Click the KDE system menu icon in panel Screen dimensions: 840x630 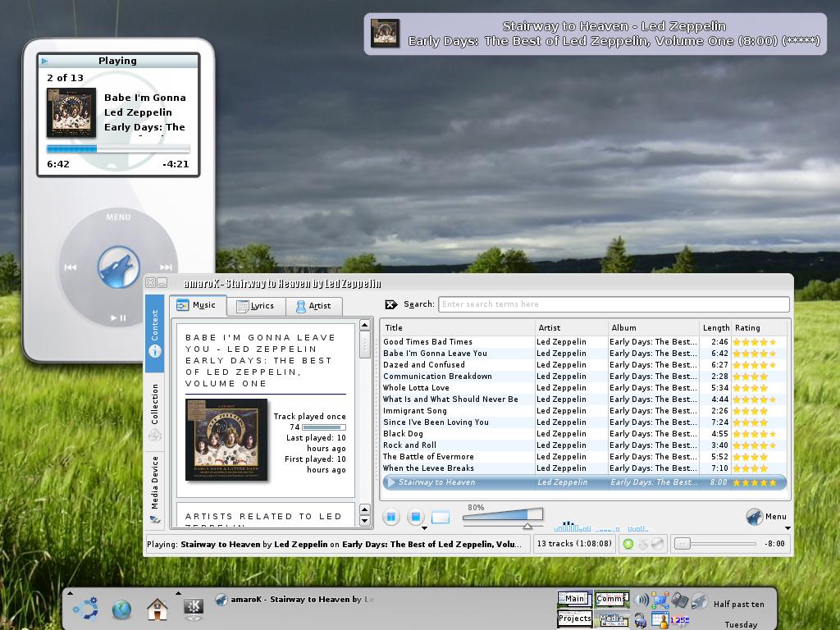tap(193, 609)
